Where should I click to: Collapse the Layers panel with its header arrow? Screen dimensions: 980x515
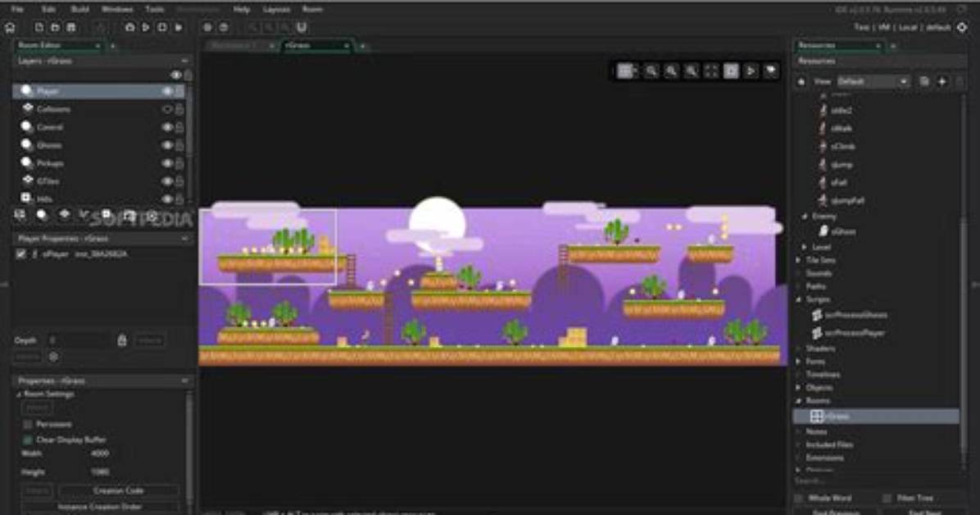click(184, 62)
